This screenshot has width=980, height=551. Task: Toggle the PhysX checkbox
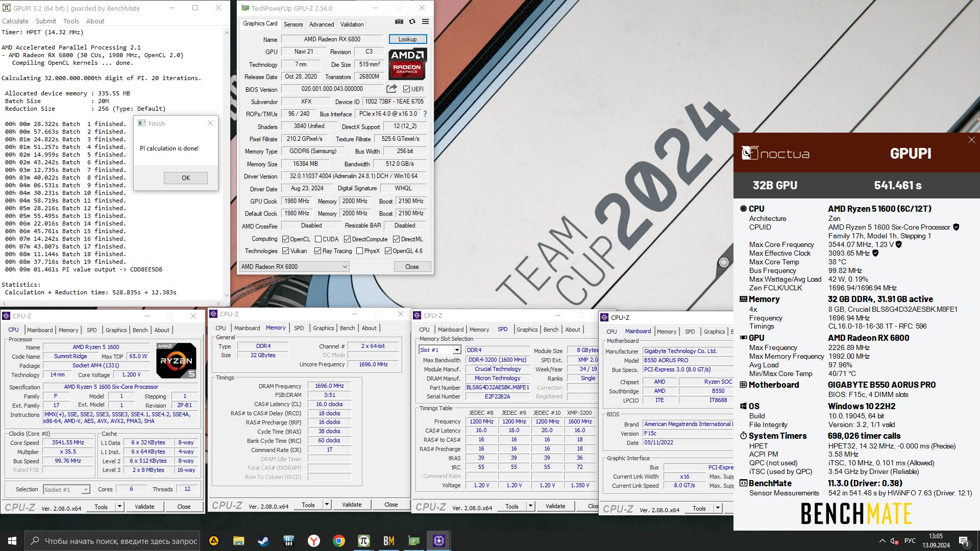click(359, 251)
